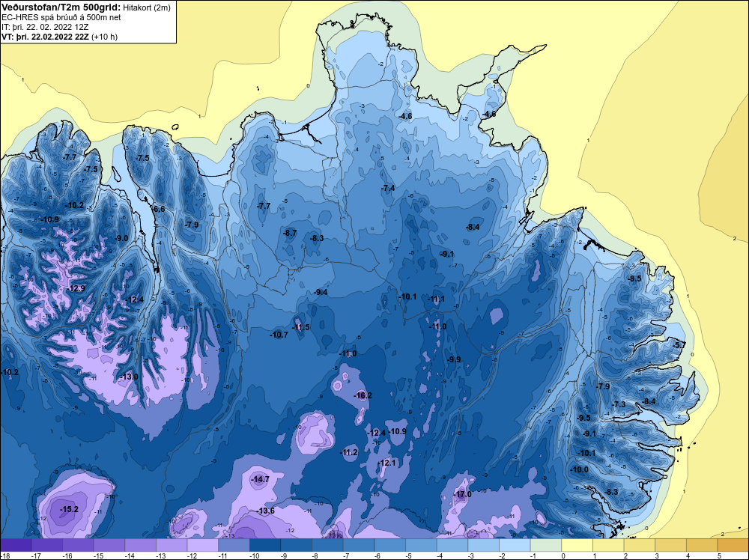The image size is (749, 560).
Task: Click the -13.0 temperature reading
Action: [x=129, y=377]
